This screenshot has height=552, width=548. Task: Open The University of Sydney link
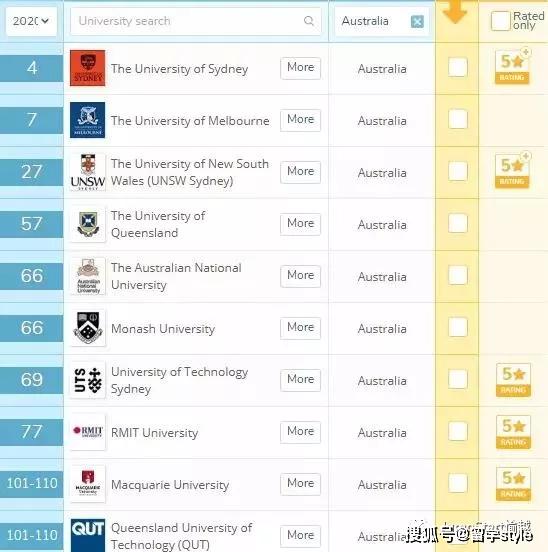[179, 69]
